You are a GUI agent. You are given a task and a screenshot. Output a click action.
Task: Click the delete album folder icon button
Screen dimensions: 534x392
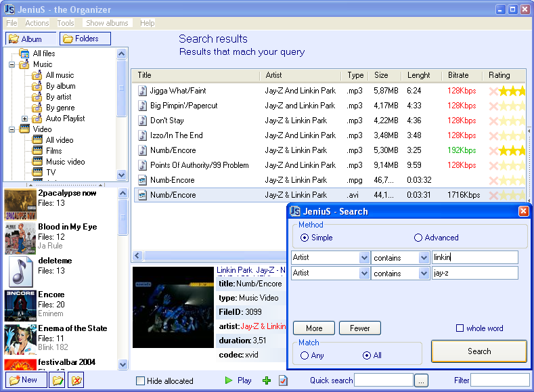pos(76,380)
